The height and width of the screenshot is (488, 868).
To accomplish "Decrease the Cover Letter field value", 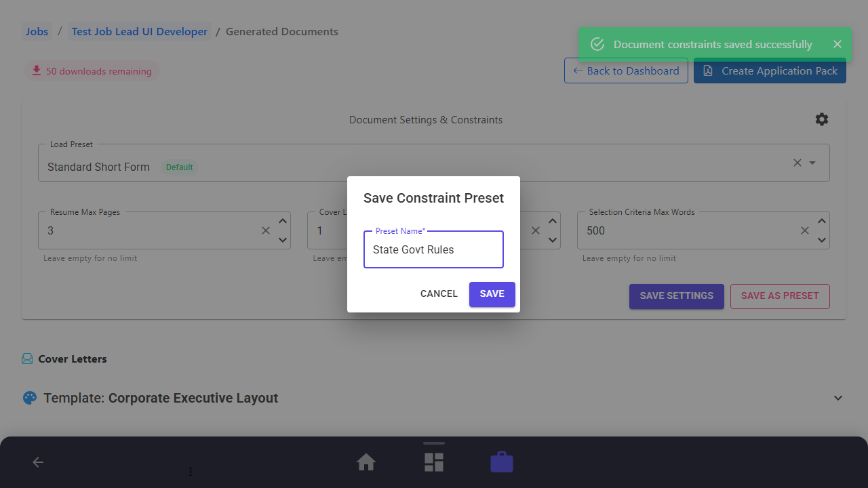I will (553, 240).
